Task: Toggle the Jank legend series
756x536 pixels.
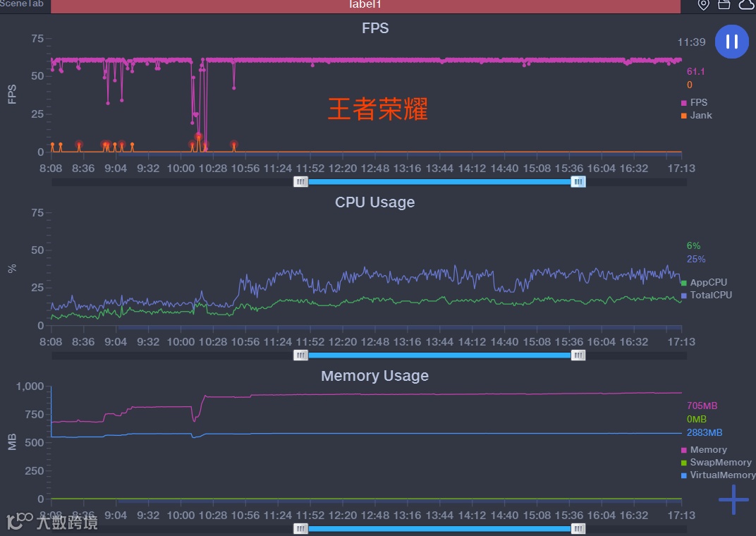Action: [x=696, y=115]
